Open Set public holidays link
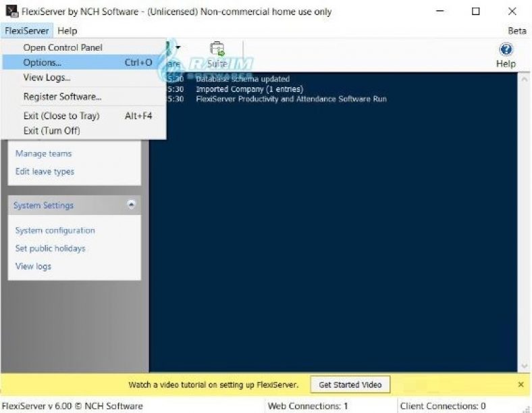This screenshot has width=532, height=413. [50, 248]
